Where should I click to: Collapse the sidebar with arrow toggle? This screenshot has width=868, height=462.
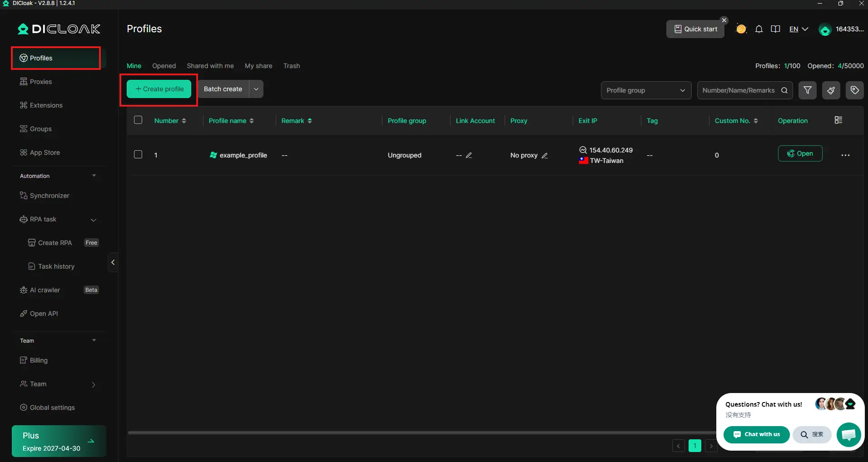pyautogui.click(x=113, y=262)
